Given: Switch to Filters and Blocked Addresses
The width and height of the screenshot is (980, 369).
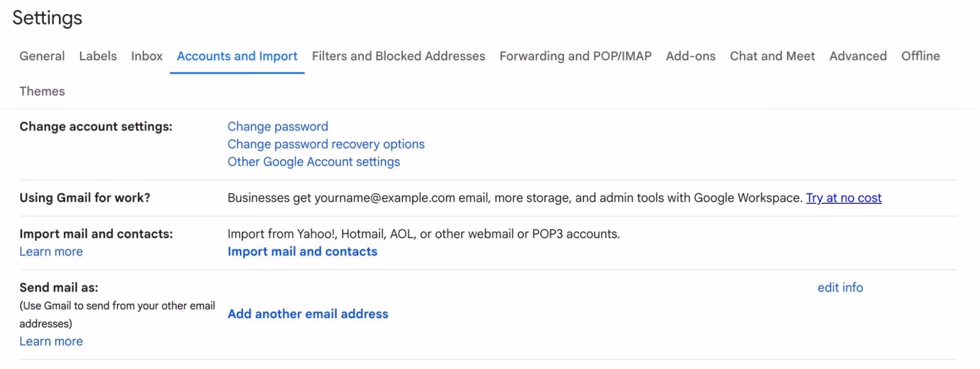Looking at the screenshot, I should pos(398,56).
